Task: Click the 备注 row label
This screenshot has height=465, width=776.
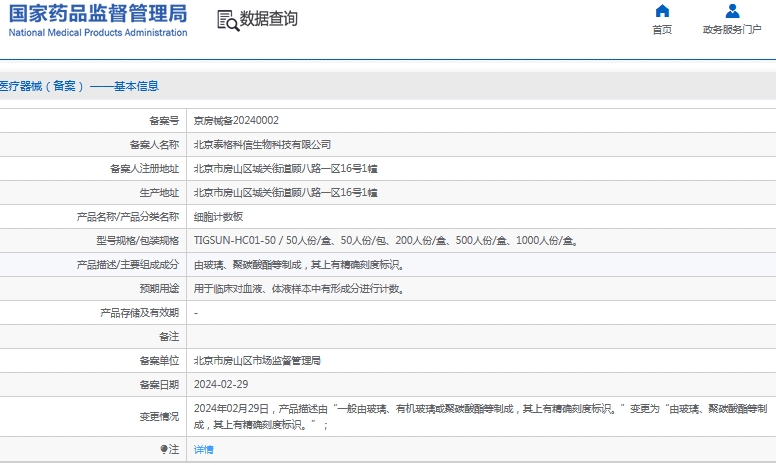Action: coord(169,336)
